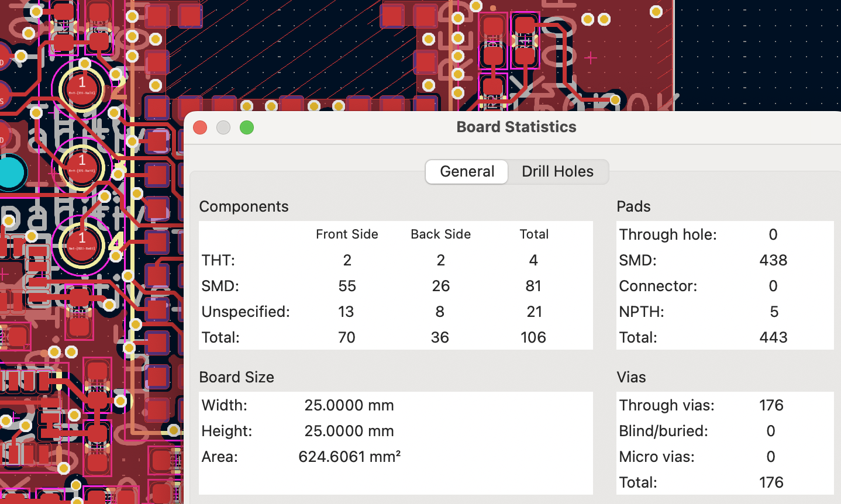Click the Components section heading

[x=244, y=206]
